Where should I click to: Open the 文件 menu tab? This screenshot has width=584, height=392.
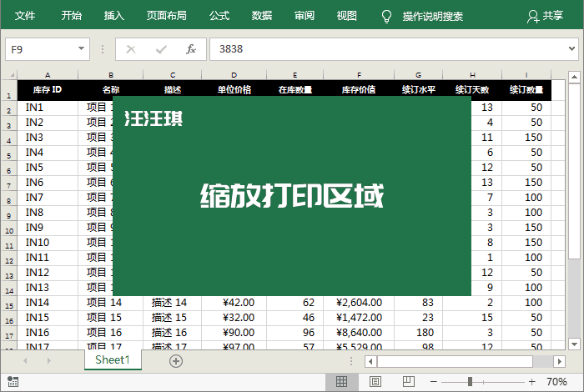coord(25,16)
